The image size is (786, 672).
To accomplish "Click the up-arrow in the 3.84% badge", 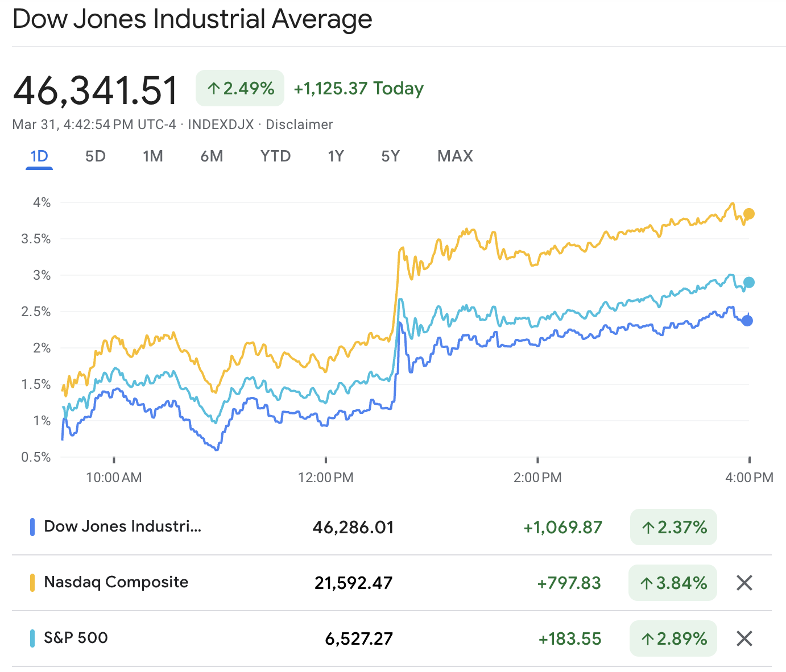I will (646, 583).
